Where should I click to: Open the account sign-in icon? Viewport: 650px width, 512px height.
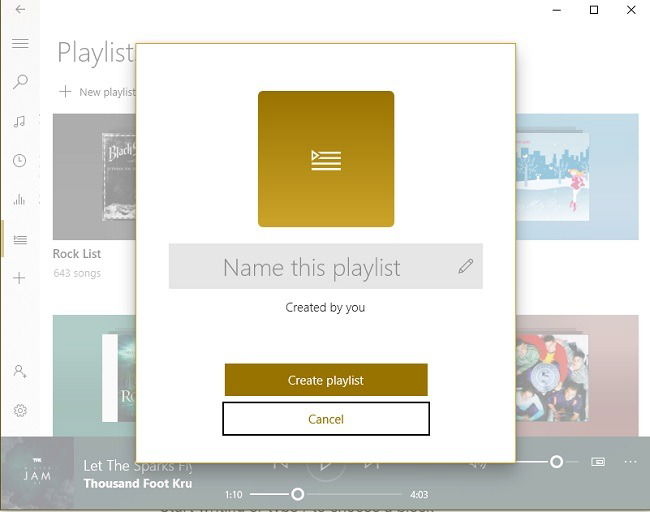point(20,371)
